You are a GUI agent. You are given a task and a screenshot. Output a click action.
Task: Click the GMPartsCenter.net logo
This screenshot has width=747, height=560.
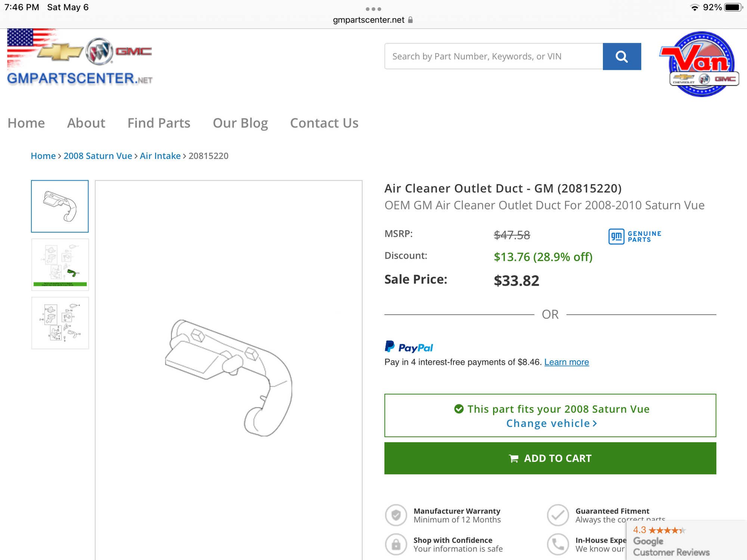(x=80, y=57)
